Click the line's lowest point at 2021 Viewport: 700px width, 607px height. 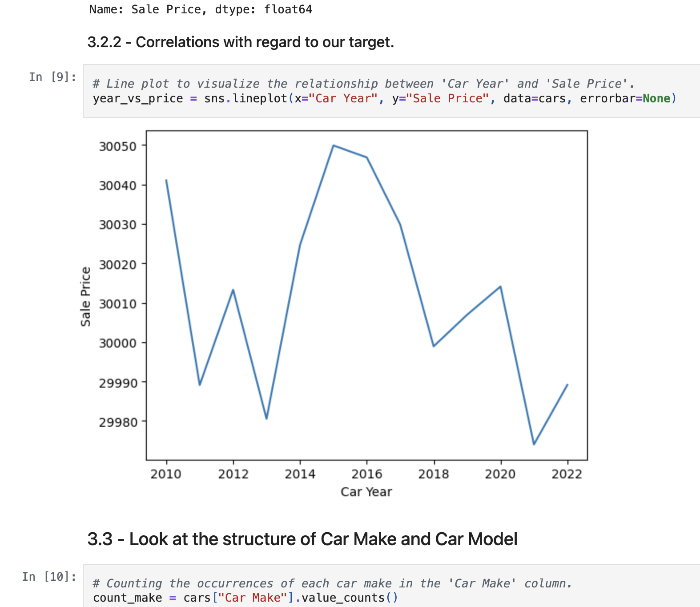pyautogui.click(x=534, y=444)
